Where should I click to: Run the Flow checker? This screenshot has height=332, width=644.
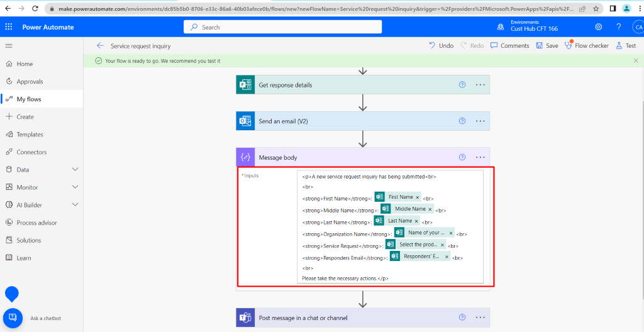coord(586,46)
